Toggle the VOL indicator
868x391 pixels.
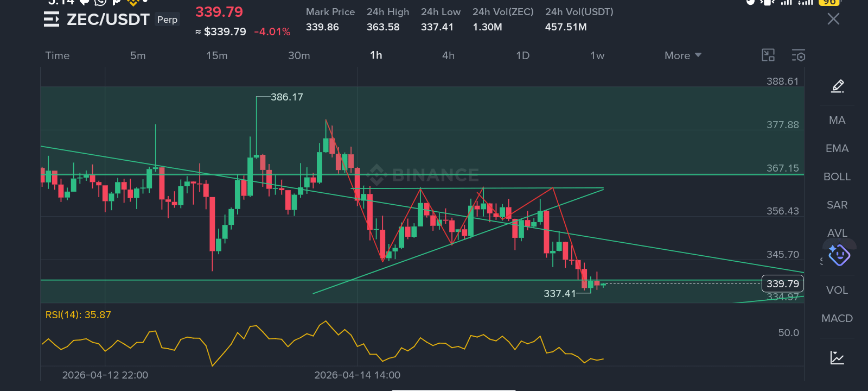[837, 290]
